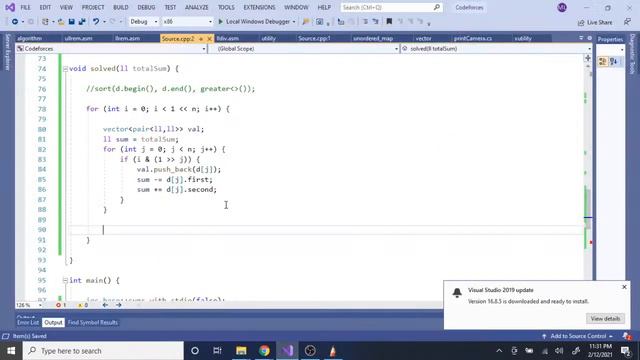Switch to the utility tab
Image resolution: width=640 pixels, height=360 pixels.
tap(269, 38)
